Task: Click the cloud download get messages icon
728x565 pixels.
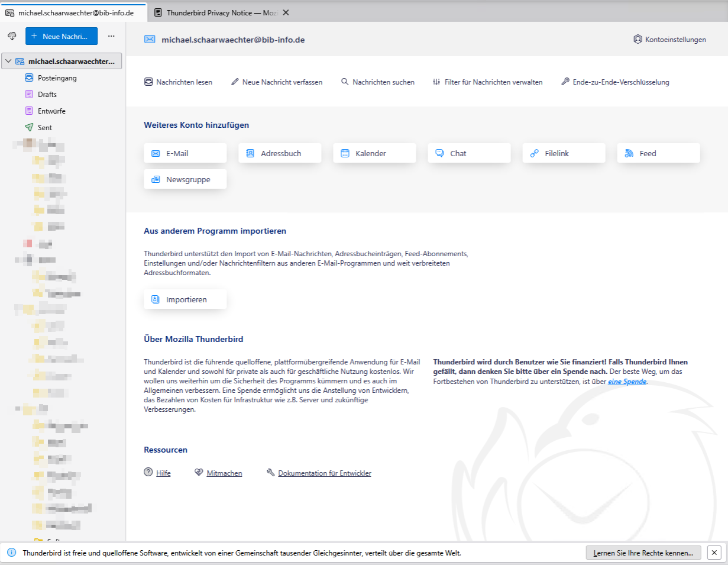Action: [x=12, y=36]
